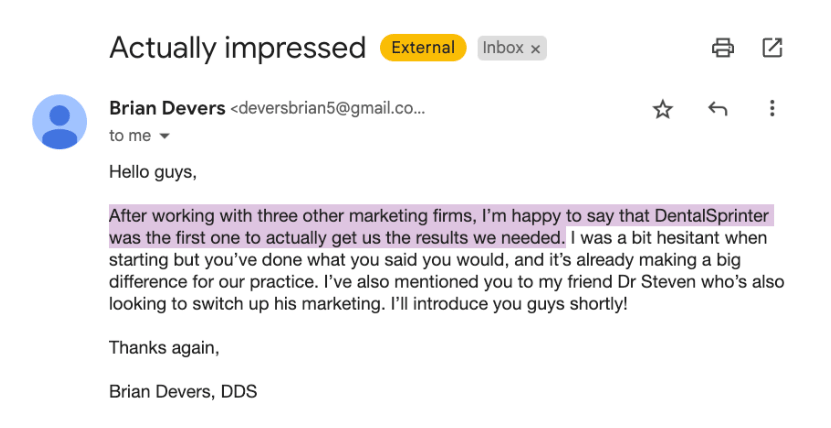Click the "Brian Devers, DDS" signature
The image size is (831, 428).
click(x=183, y=392)
